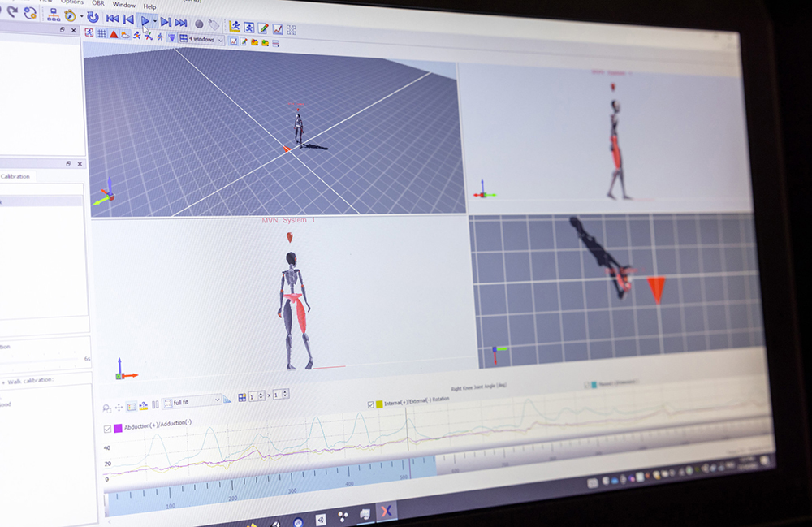Click the network configuration icon

click(53, 14)
